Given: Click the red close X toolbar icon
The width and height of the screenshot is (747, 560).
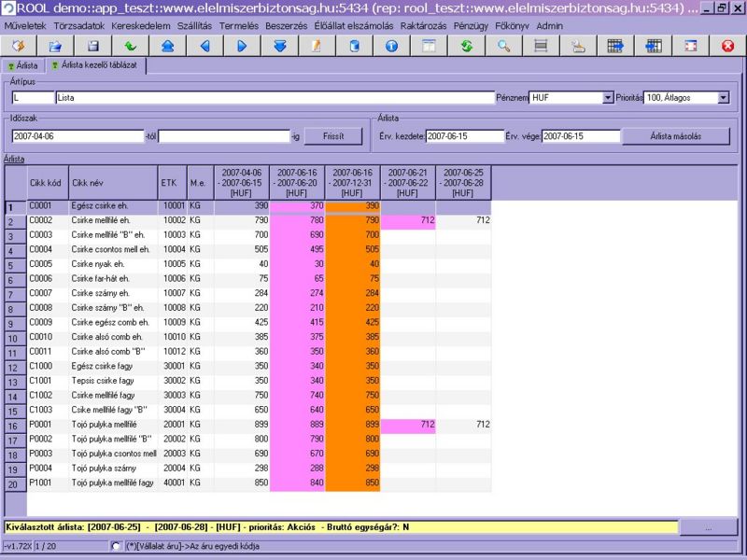Looking at the screenshot, I should point(727,45).
